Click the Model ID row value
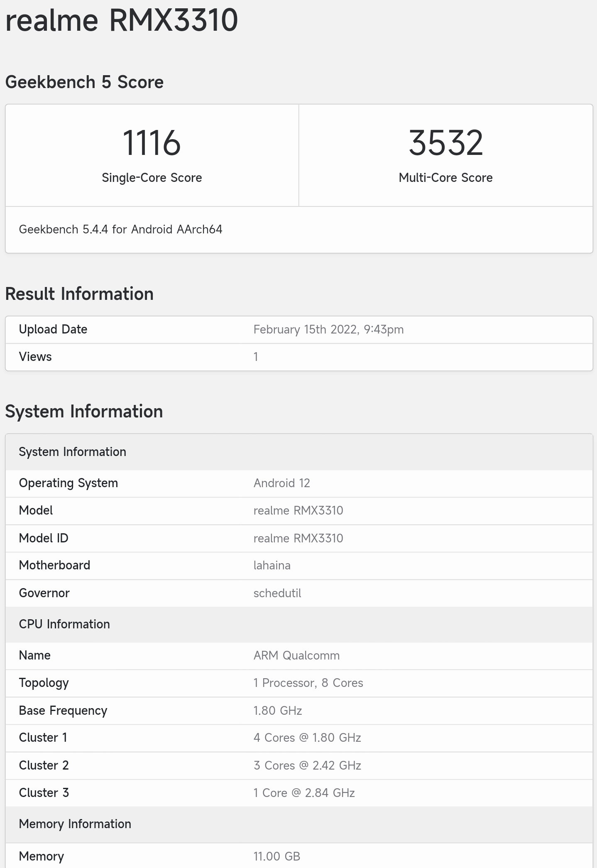Image resolution: width=597 pixels, height=868 pixels. click(298, 538)
